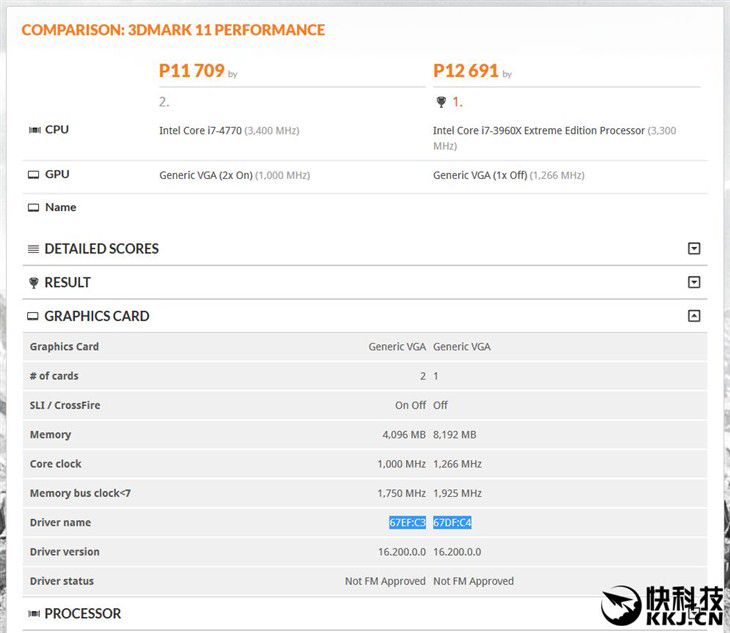Click the Comparison: 3DMark 11 Performance title
The width and height of the screenshot is (730, 633).
point(173,30)
